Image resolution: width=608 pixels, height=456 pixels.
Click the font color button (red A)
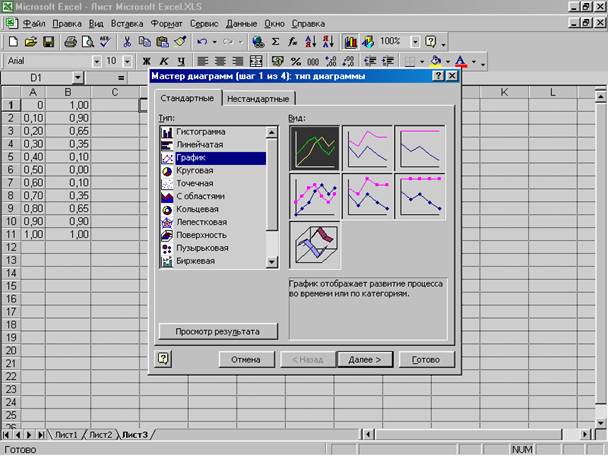[460, 62]
